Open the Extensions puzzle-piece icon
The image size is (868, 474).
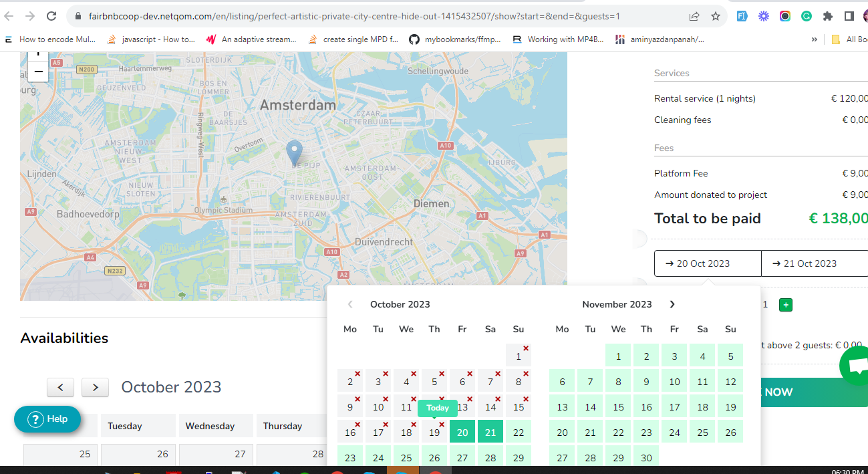click(x=828, y=16)
